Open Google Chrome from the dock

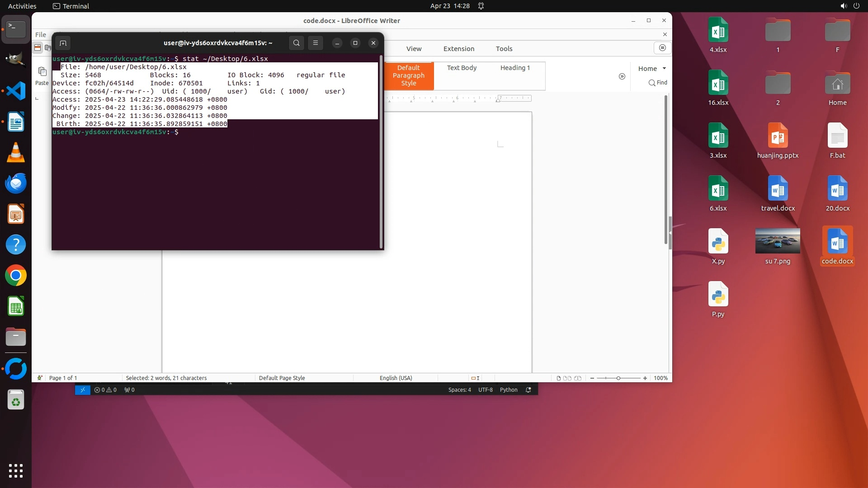pos(16,276)
